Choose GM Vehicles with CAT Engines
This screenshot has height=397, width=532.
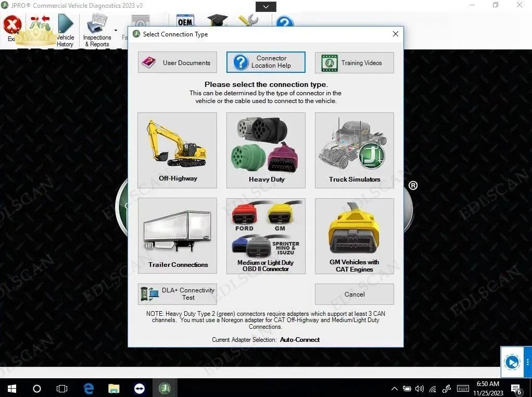click(354, 236)
